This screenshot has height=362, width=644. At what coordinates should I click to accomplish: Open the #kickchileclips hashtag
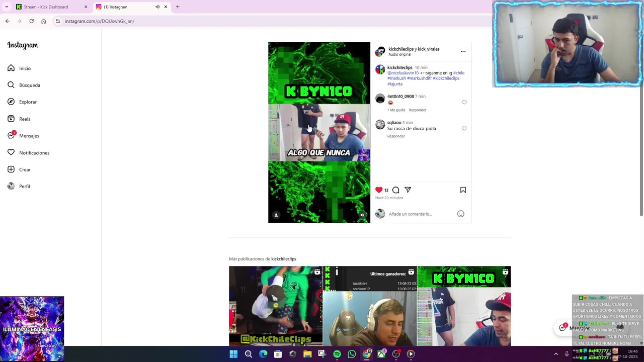(x=446, y=78)
